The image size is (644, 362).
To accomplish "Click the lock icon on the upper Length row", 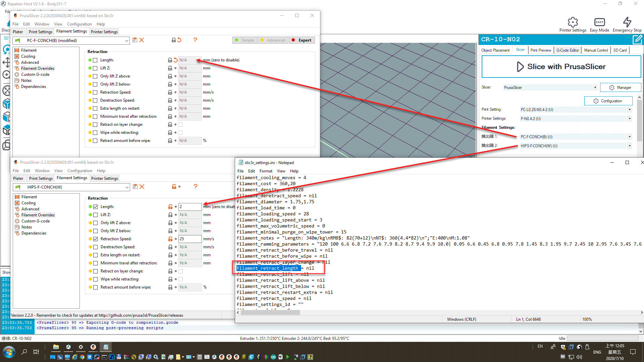I will (170, 60).
